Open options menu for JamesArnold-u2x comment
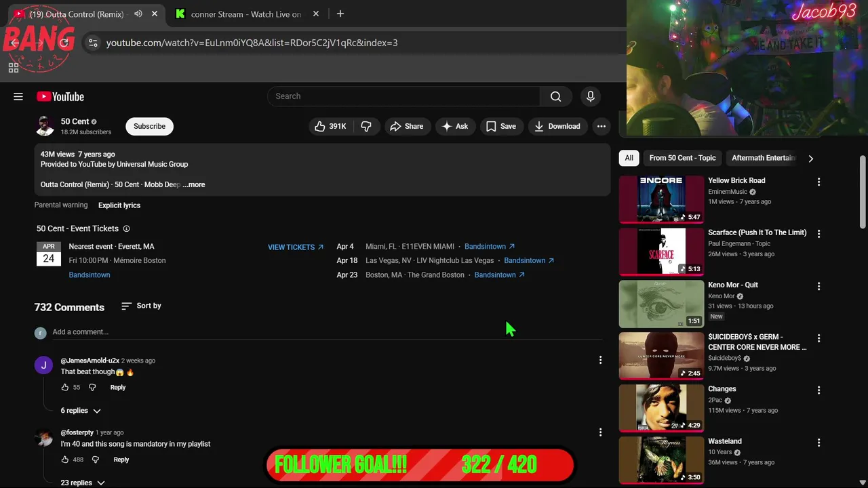868x488 pixels. pos(600,361)
